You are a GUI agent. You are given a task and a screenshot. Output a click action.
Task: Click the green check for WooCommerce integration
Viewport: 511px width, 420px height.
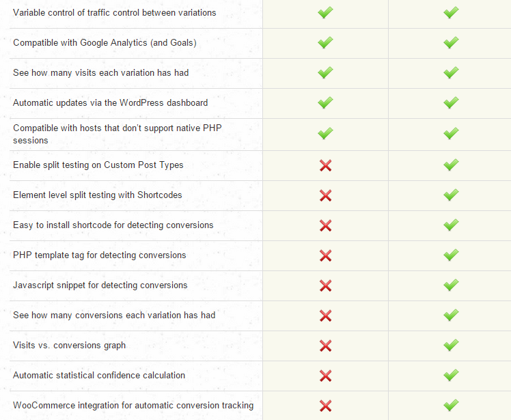pos(451,406)
